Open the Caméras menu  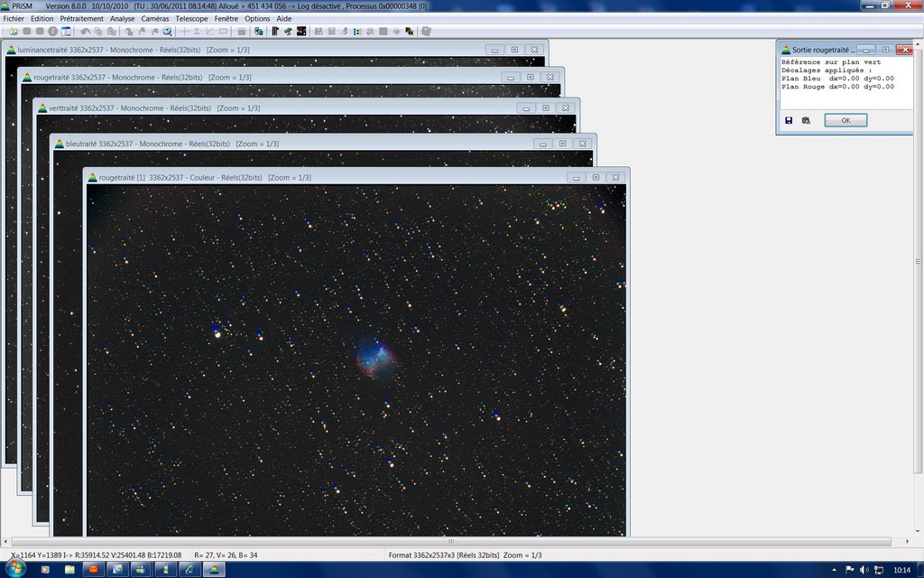[154, 18]
